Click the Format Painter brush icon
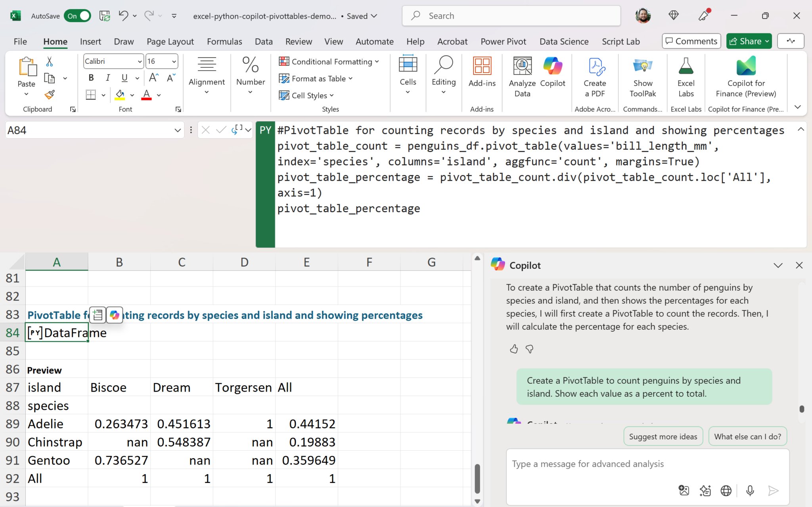The height and width of the screenshot is (507, 812). pyautogui.click(x=50, y=95)
